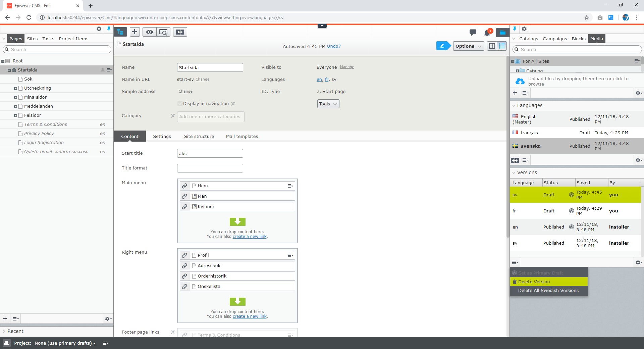The image size is (644, 349).
Task: Click the blue pencil edit icon
Action: pos(442,46)
